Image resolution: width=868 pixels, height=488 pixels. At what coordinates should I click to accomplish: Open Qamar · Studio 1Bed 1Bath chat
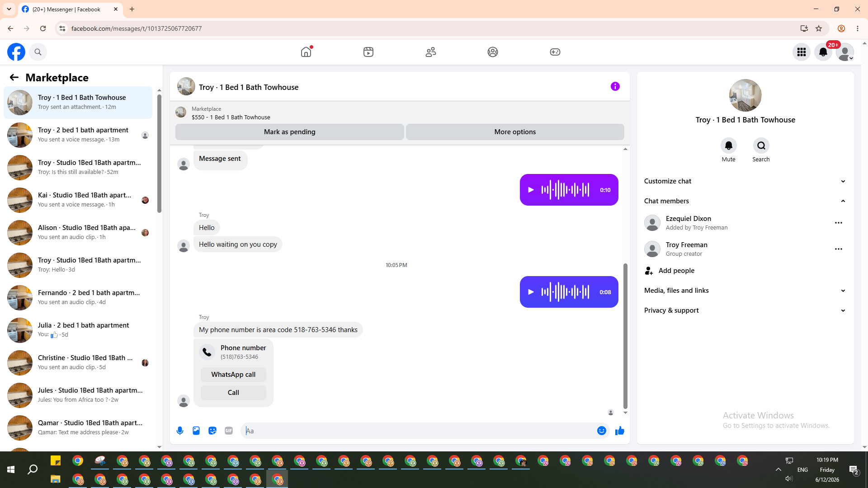pos(78,427)
